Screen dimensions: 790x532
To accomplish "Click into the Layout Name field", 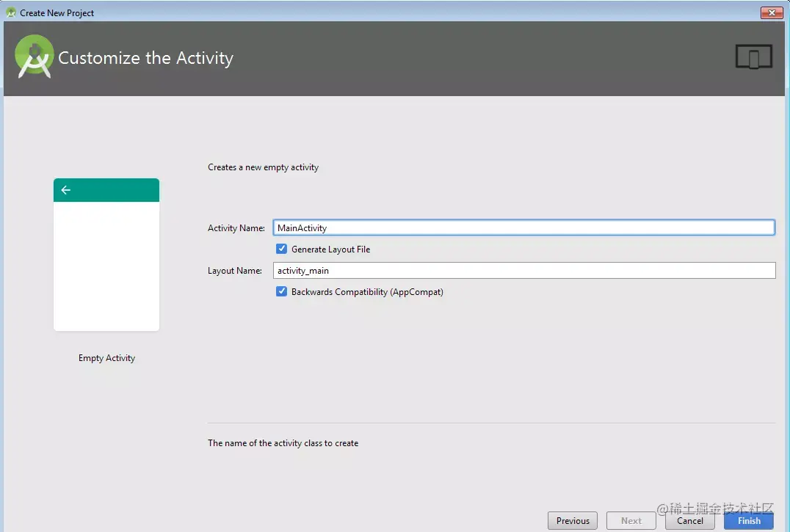I will point(524,270).
